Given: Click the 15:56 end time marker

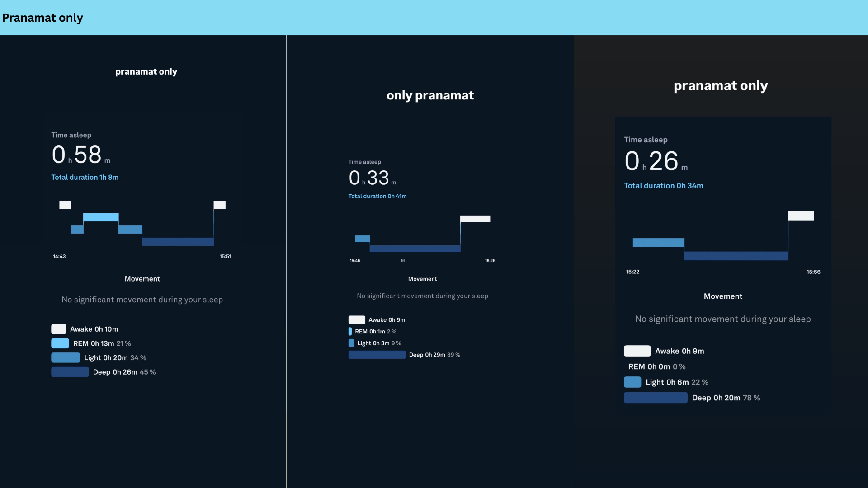Looking at the screenshot, I should 813,272.
